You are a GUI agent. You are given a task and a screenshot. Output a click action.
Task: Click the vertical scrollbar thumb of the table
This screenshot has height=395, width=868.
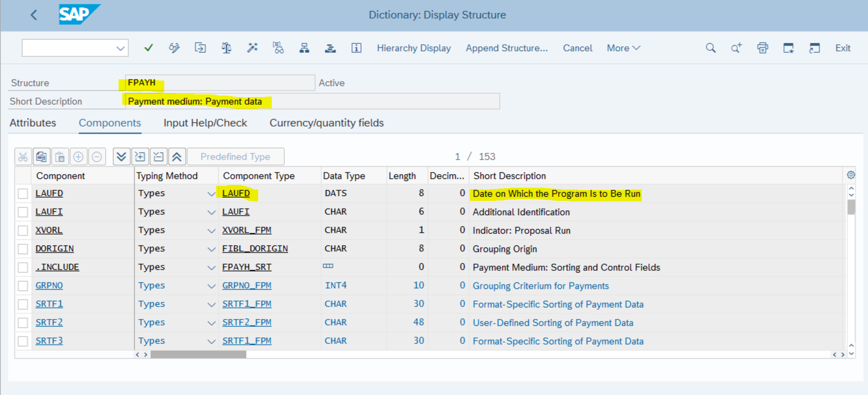click(x=851, y=207)
